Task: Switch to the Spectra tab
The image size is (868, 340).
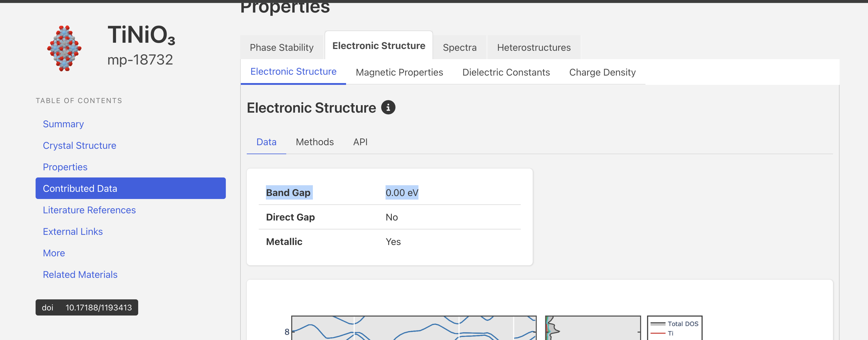Action: coord(459,48)
